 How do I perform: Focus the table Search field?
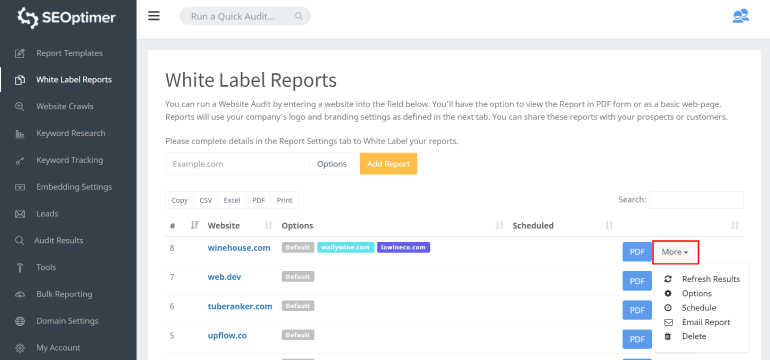click(696, 200)
